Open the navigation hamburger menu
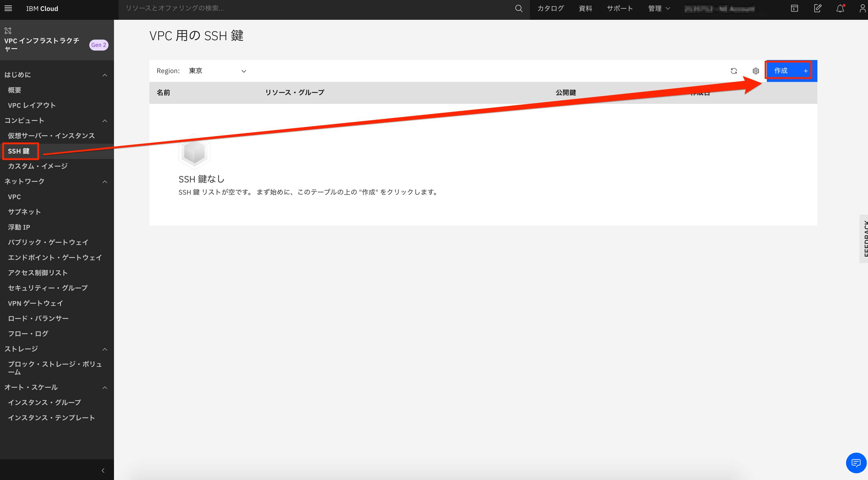The image size is (868, 480). pyautogui.click(x=8, y=9)
